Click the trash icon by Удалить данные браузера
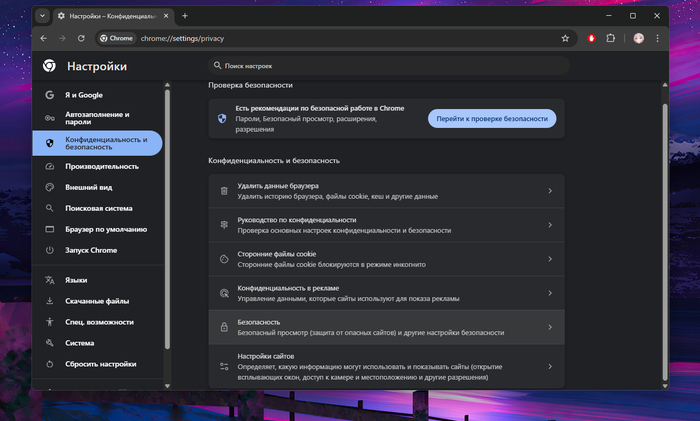This screenshot has height=421, width=700. click(224, 191)
